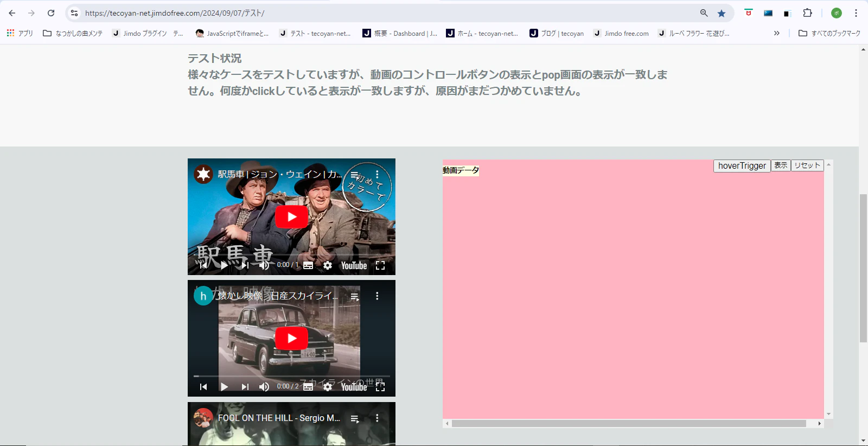Click FOOL ON THE HILL channel avatar
Viewport: 868px width, 446px height.
pyautogui.click(x=203, y=418)
